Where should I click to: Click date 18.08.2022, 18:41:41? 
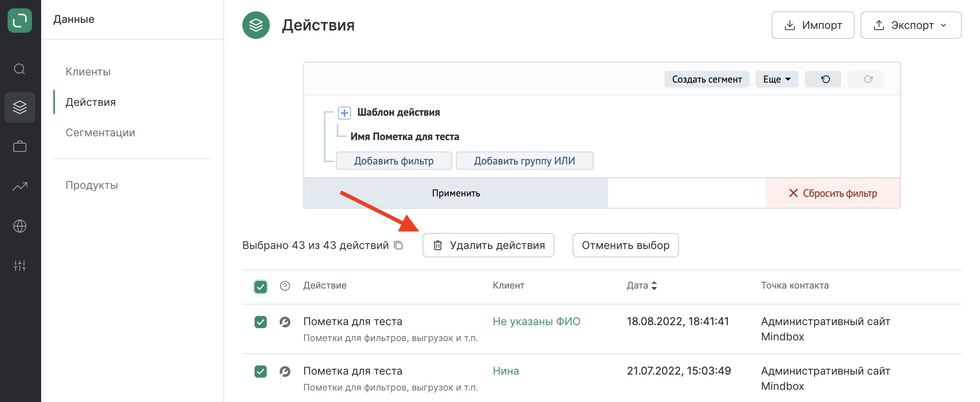click(x=678, y=321)
